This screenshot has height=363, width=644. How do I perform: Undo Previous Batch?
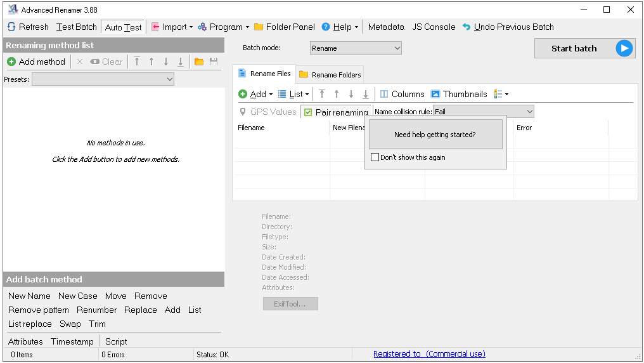508,27
